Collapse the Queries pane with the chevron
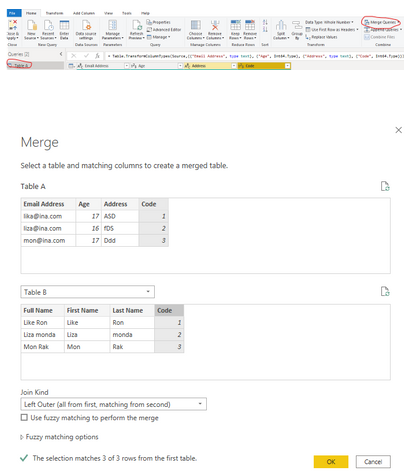The image size is (408, 476). pos(61,54)
